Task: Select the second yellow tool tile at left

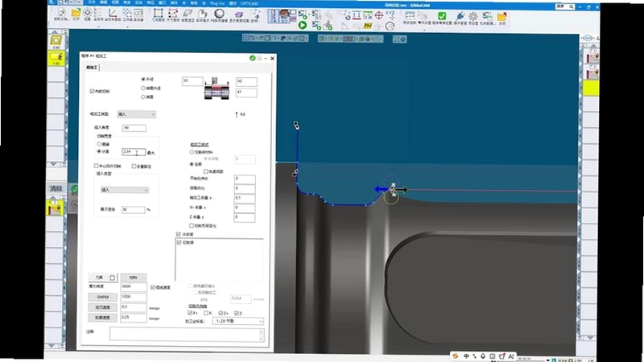Action: 56,57
